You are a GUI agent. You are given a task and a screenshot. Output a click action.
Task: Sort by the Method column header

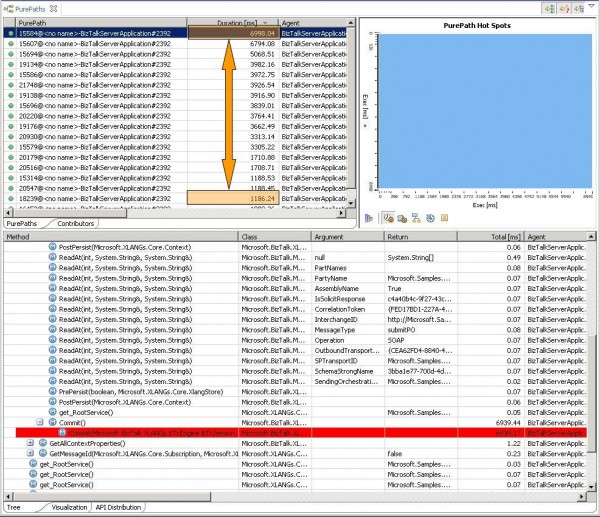tap(121, 237)
